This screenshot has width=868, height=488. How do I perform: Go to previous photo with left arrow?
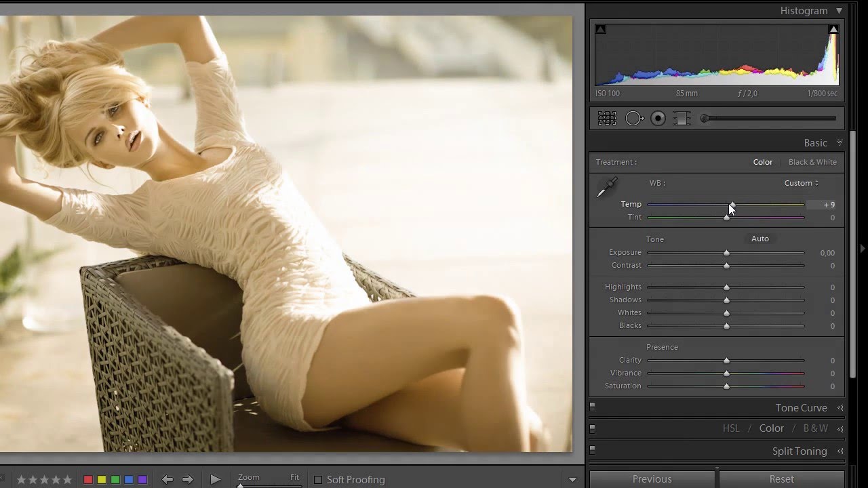[167, 479]
